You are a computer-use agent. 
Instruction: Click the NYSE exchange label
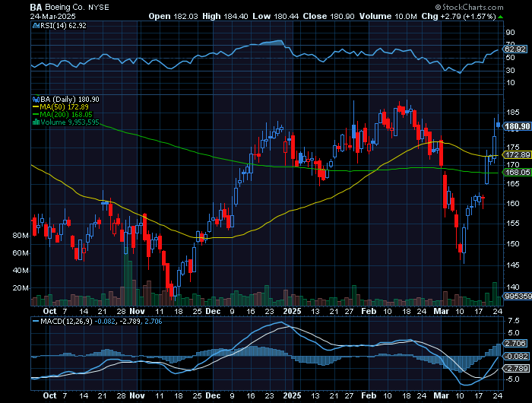pos(99,8)
